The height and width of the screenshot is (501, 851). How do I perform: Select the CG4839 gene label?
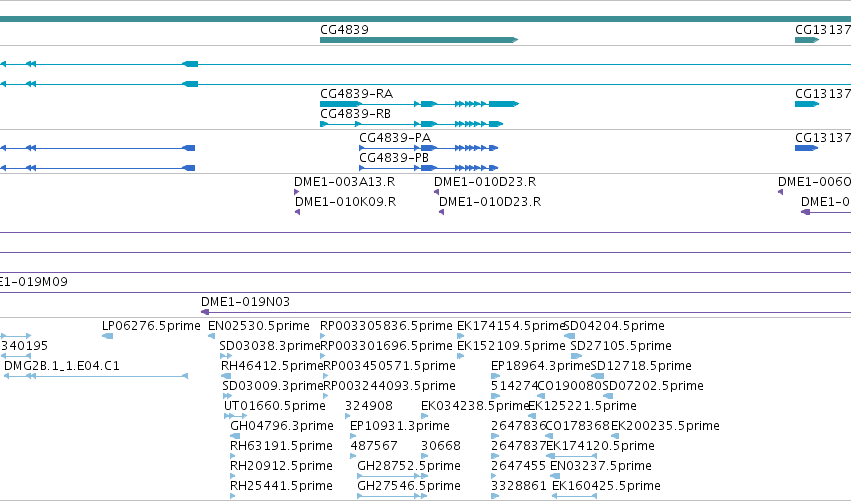pos(344,30)
